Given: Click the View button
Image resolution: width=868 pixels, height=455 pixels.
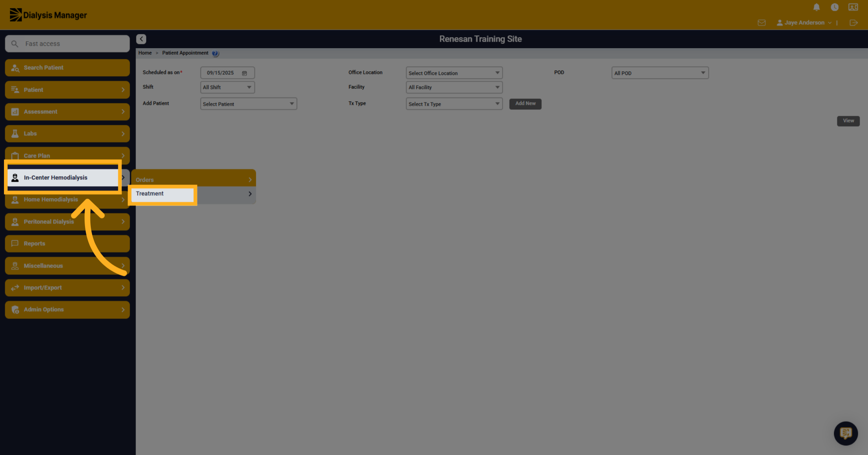Looking at the screenshot, I should coord(848,121).
